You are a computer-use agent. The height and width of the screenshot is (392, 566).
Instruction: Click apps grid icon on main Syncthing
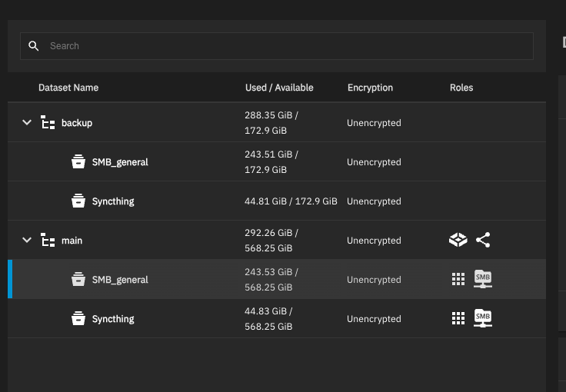[x=458, y=318]
